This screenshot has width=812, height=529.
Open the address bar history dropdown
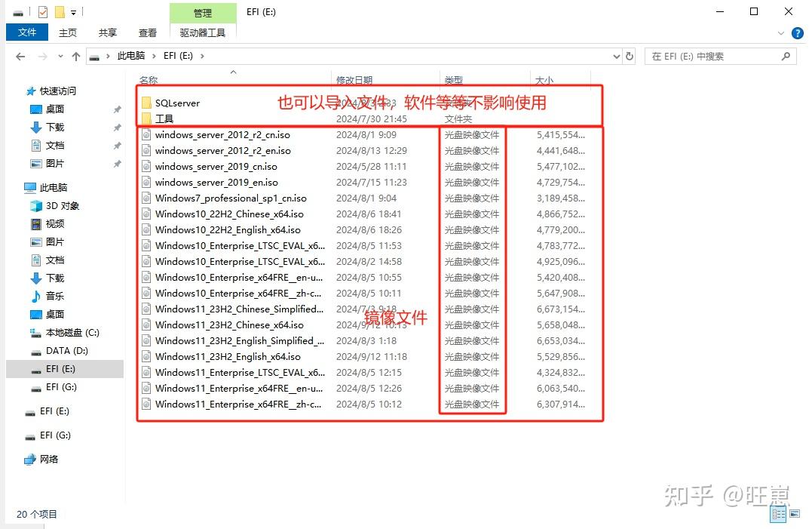click(617, 55)
